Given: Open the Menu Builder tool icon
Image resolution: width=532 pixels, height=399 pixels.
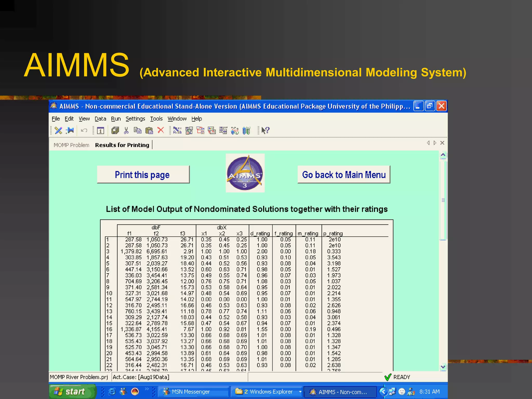Looking at the screenshot, I should pos(223,130).
